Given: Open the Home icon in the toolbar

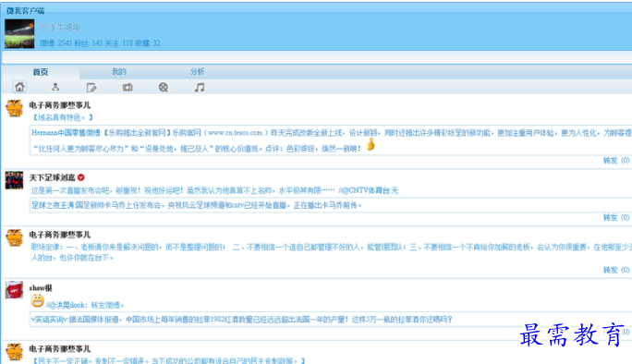Looking at the screenshot, I should [x=19, y=87].
